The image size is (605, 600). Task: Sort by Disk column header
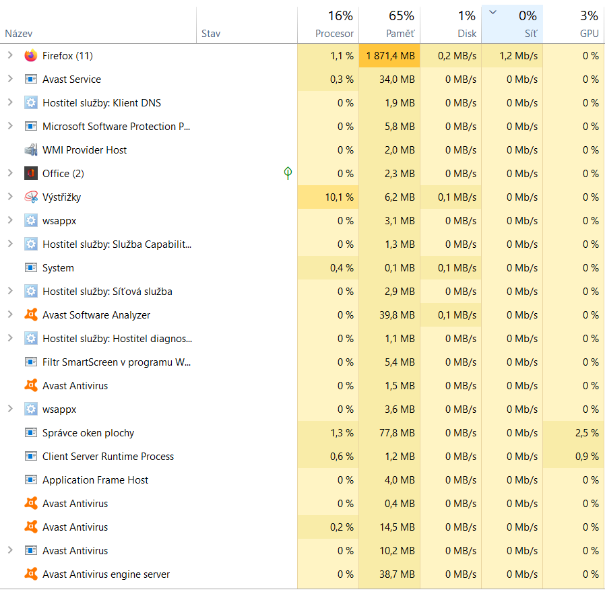click(x=451, y=25)
